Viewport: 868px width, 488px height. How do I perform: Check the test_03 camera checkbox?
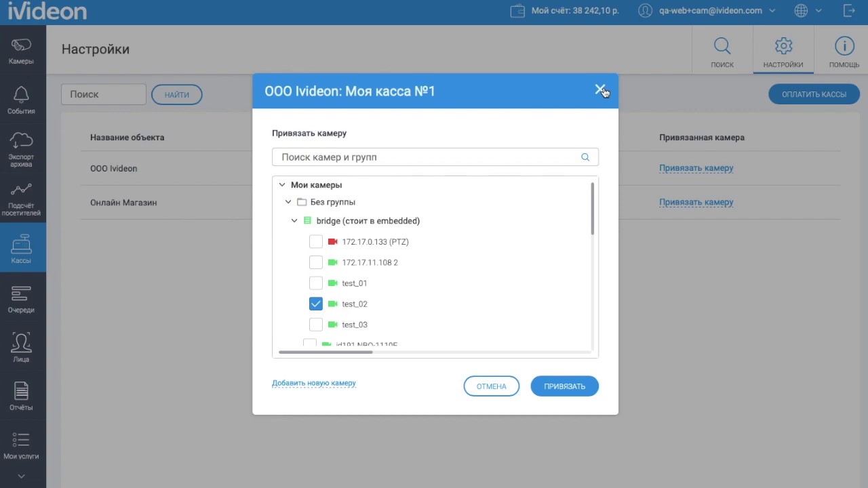(316, 325)
